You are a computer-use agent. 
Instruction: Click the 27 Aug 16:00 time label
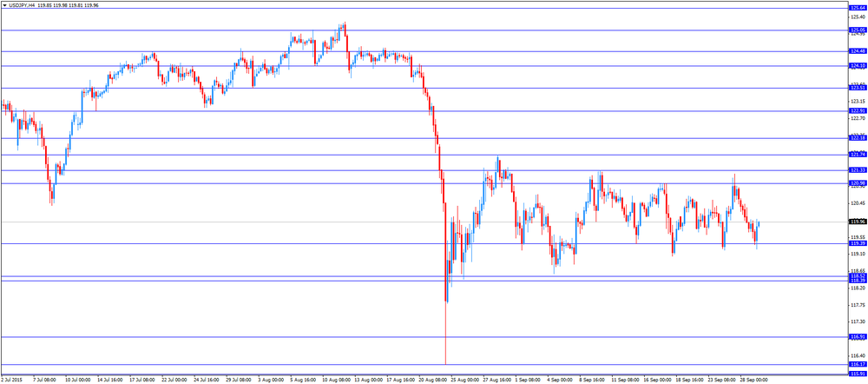click(x=496, y=381)
